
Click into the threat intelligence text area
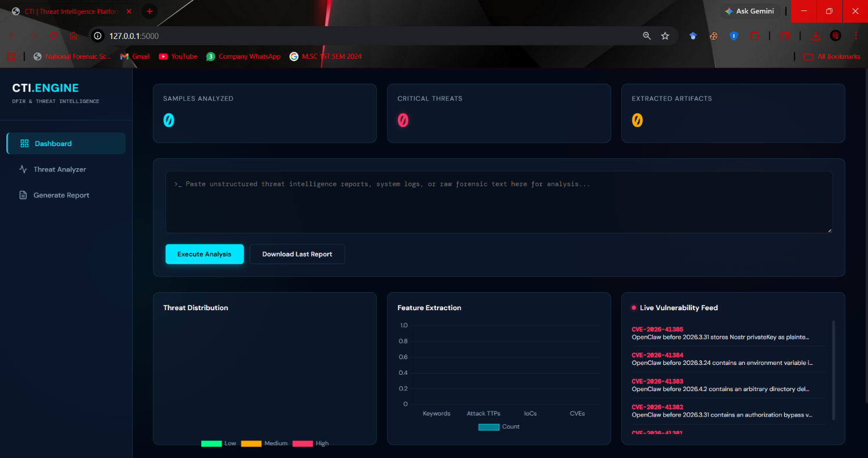pos(499,202)
